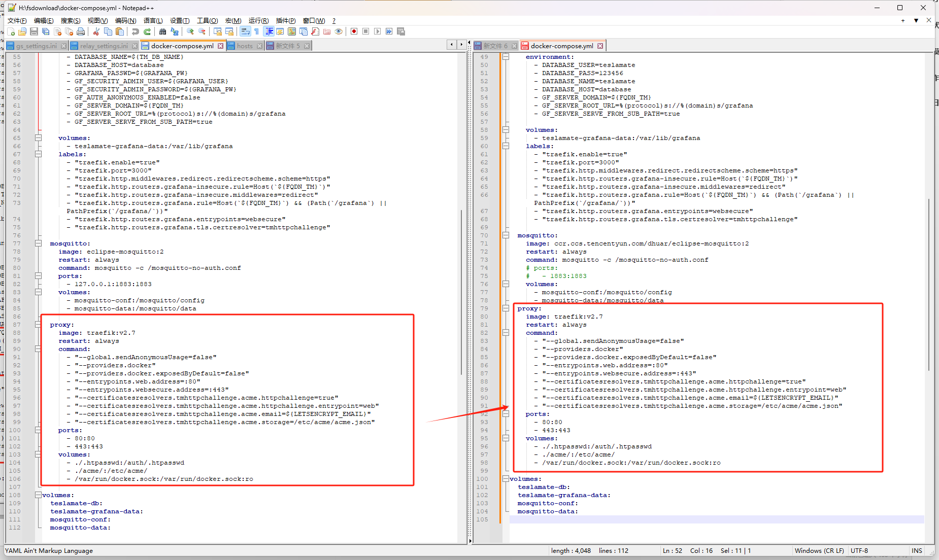Open the 搜索(S) menu
The width and height of the screenshot is (939, 560).
coord(71,21)
